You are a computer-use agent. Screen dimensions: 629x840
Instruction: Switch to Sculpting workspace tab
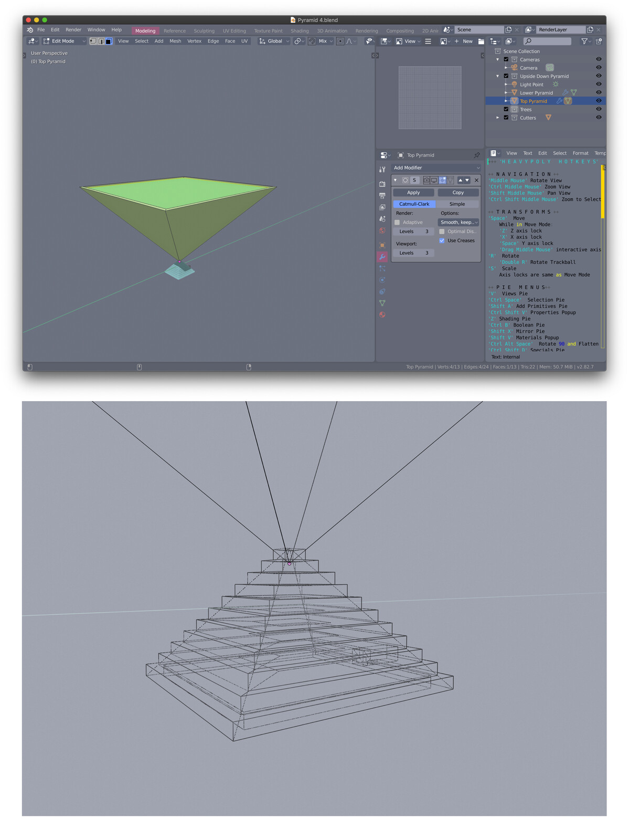click(x=204, y=31)
